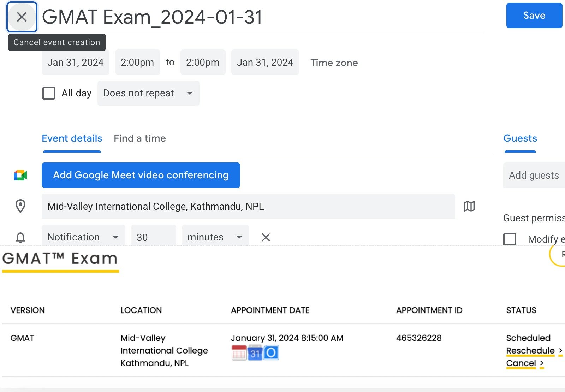Add appointment via red calendar icon
The width and height of the screenshot is (565, 392).
(239, 353)
